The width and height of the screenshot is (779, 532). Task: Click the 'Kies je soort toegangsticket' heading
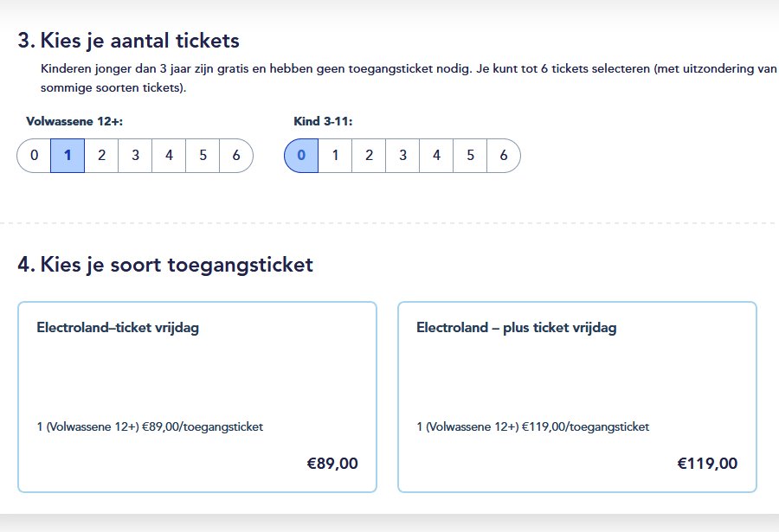pos(165,265)
